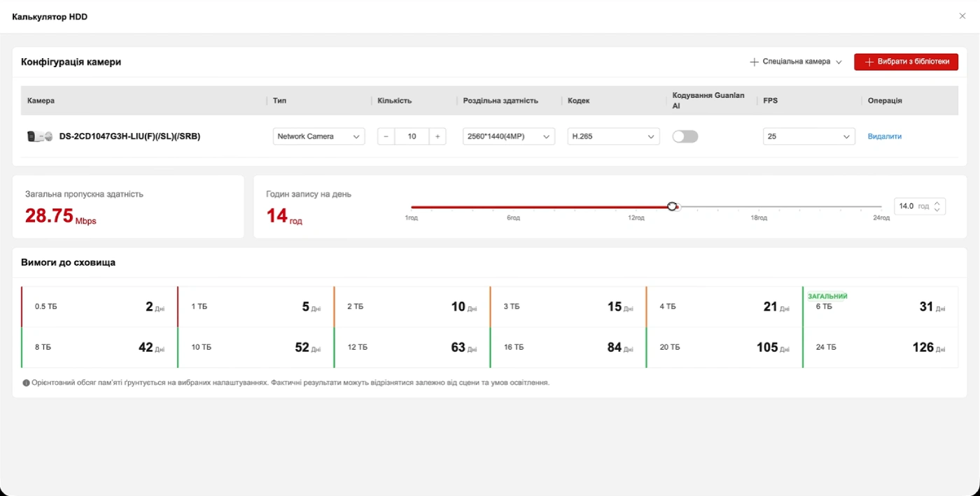Click the plus icon beside Спеціальна камера
This screenshot has width=980, height=496.
[x=754, y=62]
